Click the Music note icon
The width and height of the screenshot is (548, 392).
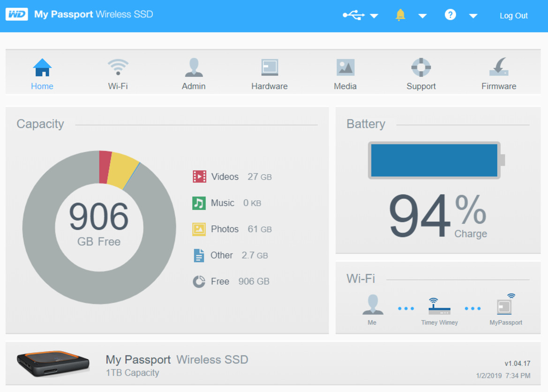(x=199, y=203)
